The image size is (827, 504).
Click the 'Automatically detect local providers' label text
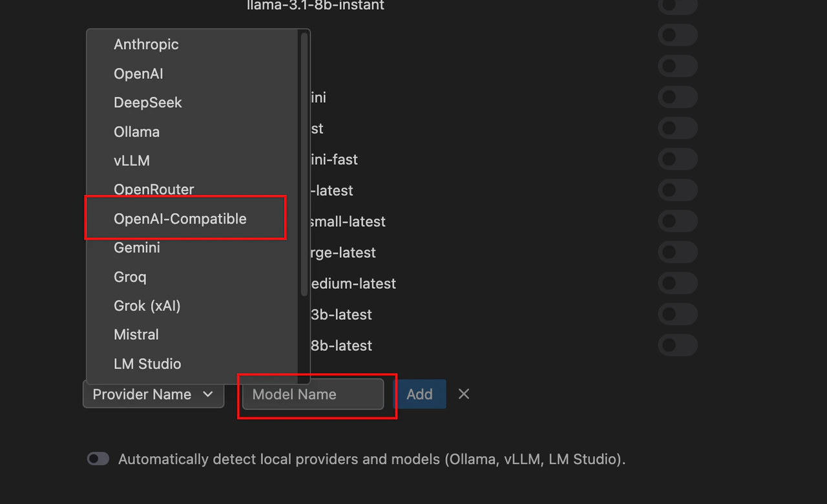pyautogui.click(x=372, y=459)
